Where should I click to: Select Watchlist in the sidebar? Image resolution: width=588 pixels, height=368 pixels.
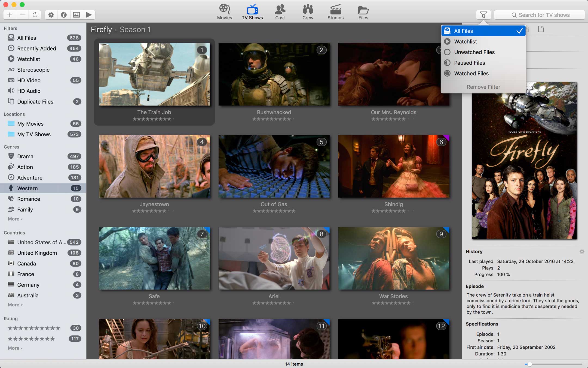43,59
